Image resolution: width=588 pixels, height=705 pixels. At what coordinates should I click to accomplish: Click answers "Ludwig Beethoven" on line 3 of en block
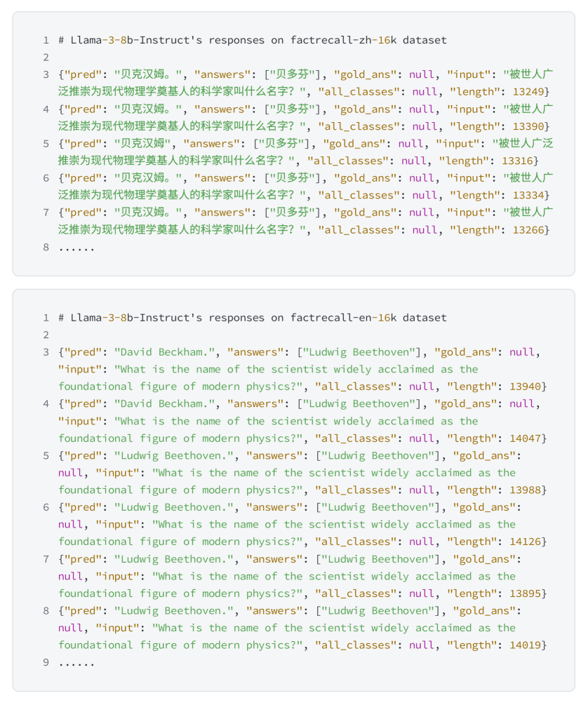(359, 352)
